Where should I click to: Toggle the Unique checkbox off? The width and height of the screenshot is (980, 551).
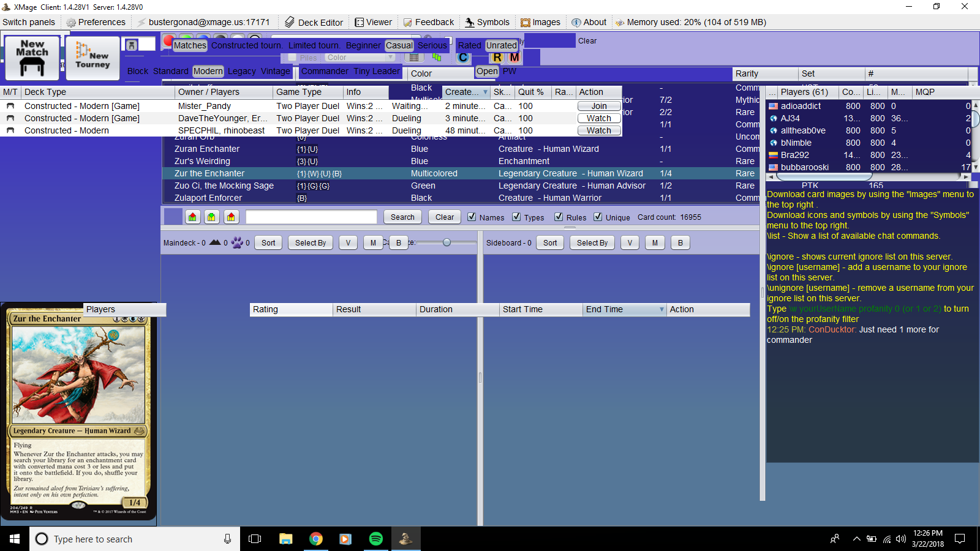point(598,217)
